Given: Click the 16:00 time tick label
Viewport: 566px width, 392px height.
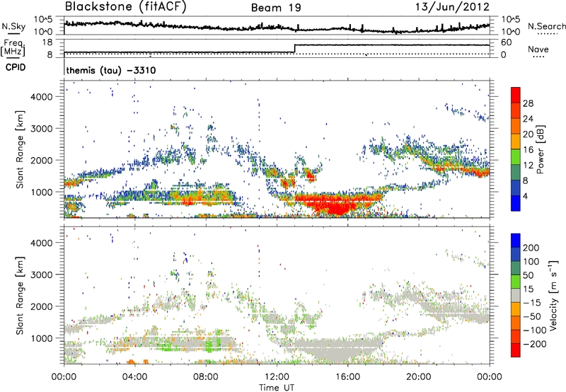Looking at the screenshot, I should 347,377.
